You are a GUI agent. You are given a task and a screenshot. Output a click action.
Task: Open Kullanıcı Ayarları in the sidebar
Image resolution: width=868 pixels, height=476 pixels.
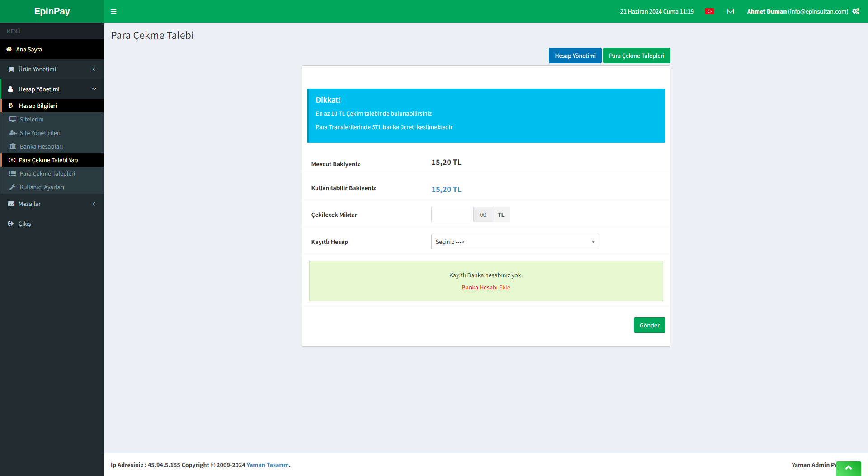point(52,187)
